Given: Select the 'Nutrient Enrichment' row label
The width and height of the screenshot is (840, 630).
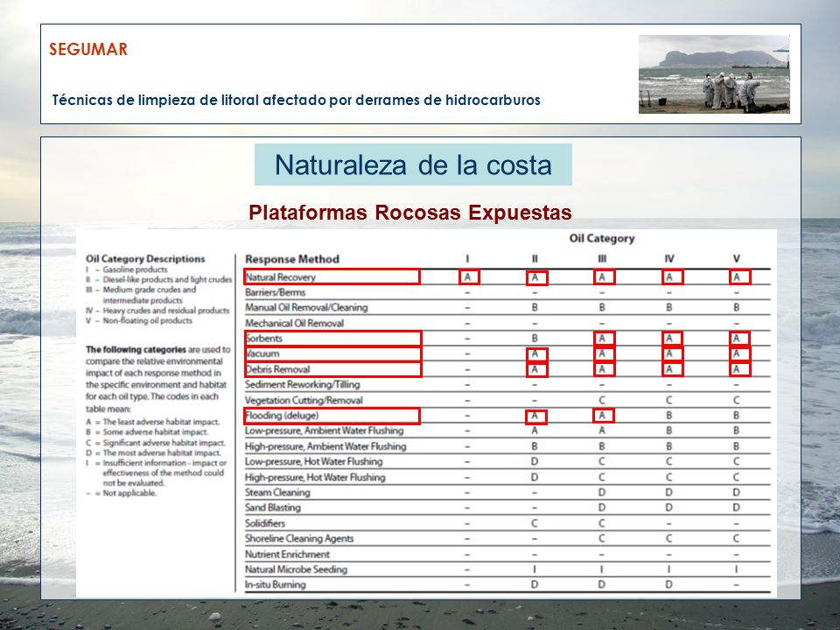Looking at the screenshot, I should [x=287, y=554].
